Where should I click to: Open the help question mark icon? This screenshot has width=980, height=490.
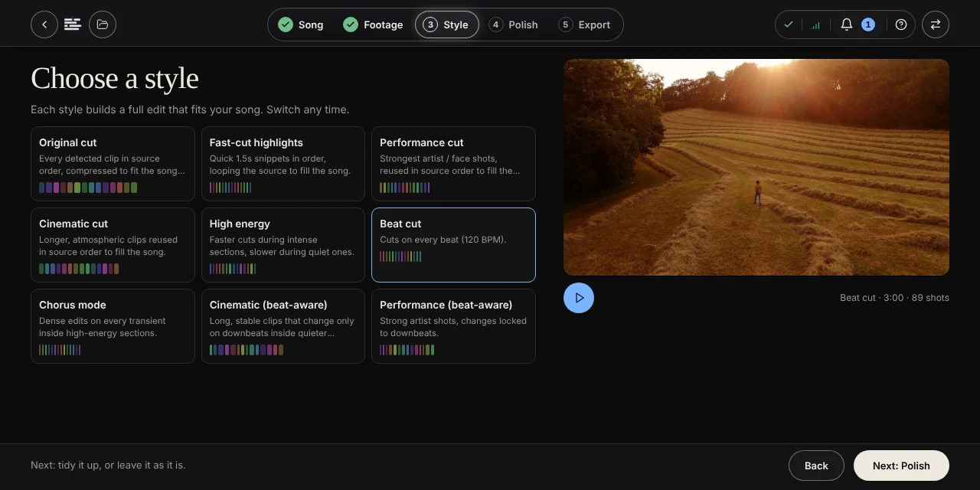901,24
